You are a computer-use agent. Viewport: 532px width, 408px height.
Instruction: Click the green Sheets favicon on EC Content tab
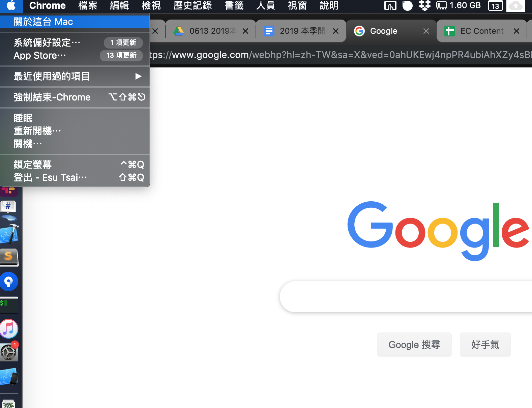pyautogui.click(x=450, y=31)
